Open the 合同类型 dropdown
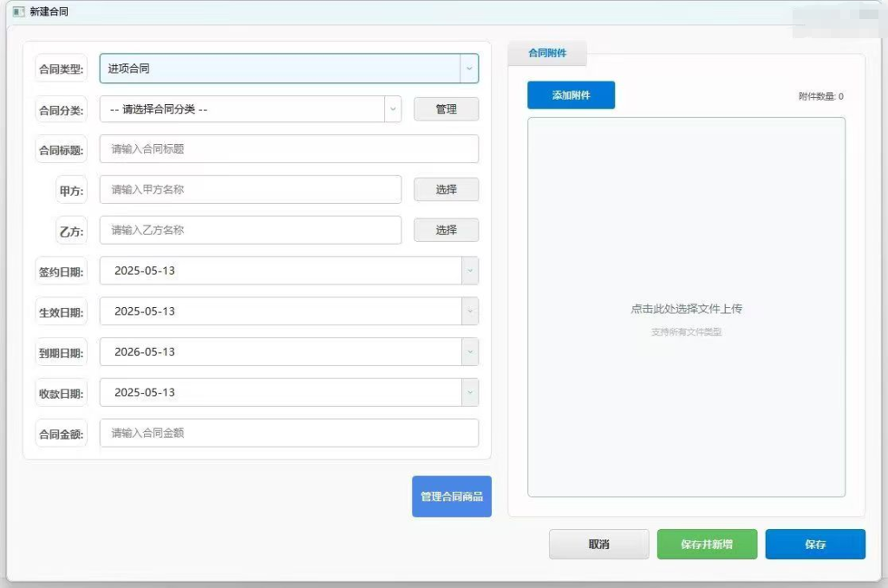The image size is (888, 588). pos(469,69)
